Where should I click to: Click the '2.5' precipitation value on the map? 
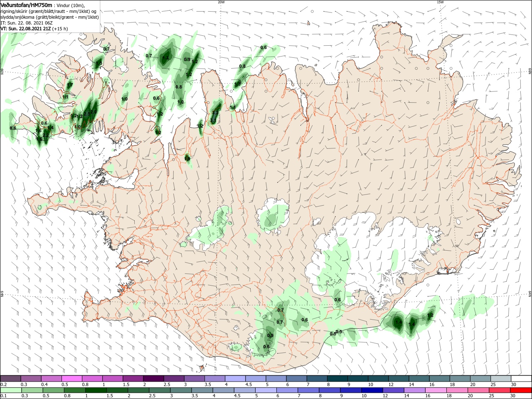click(87, 113)
